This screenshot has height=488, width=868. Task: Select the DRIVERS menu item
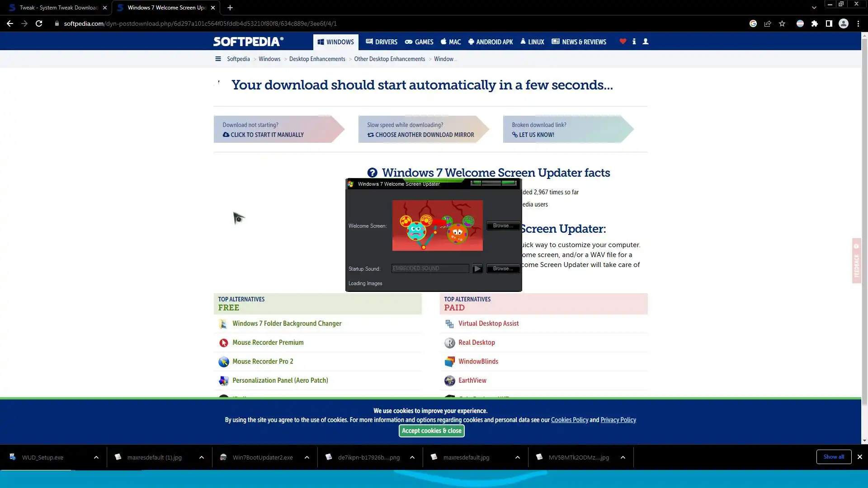382,42
